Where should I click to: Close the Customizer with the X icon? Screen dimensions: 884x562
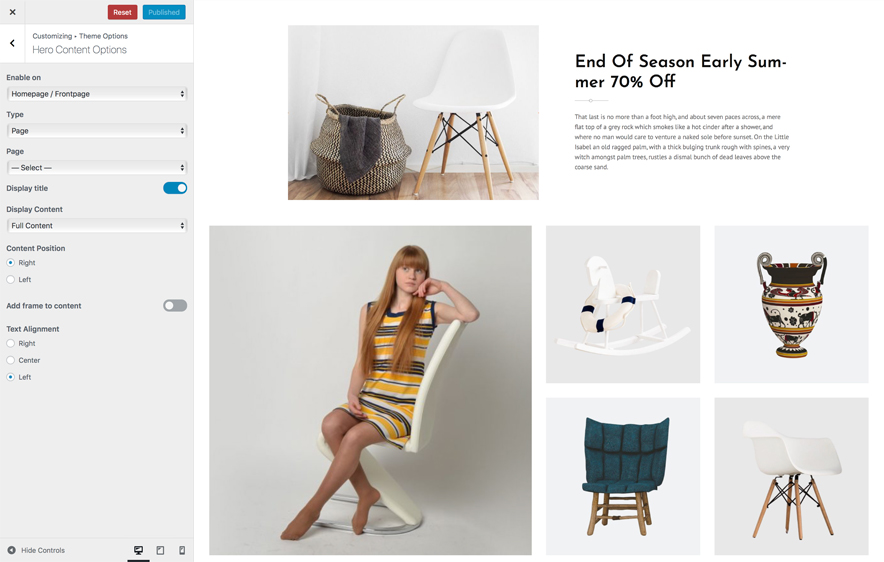[12, 12]
